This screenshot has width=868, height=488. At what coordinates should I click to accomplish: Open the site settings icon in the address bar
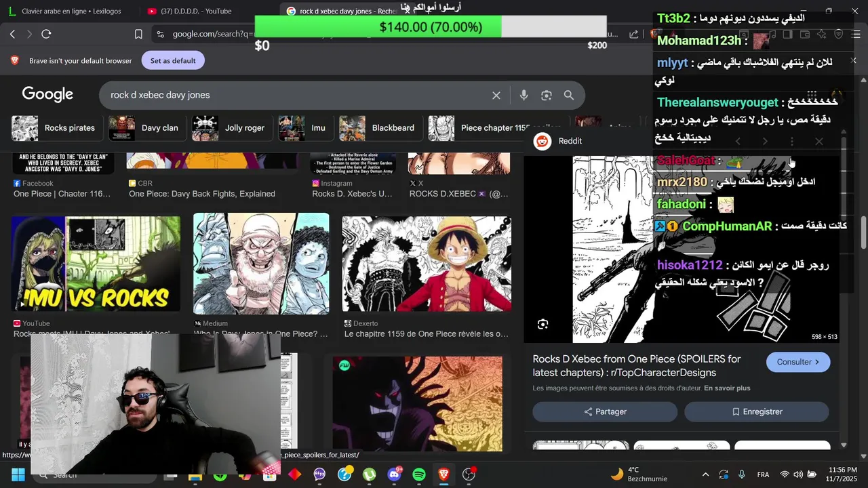click(160, 34)
